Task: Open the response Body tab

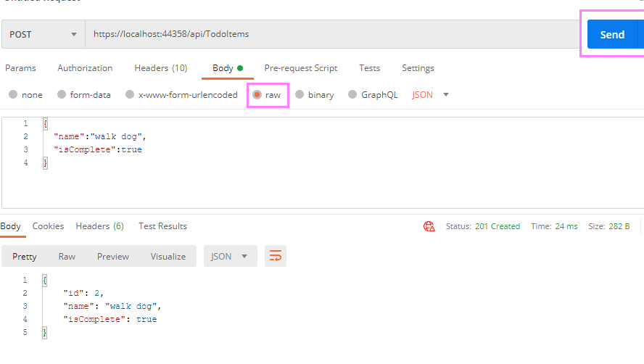Action: [11, 226]
